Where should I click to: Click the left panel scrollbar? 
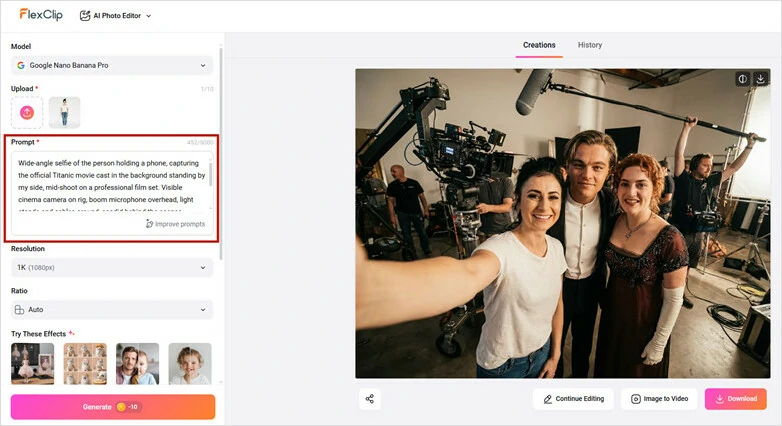(x=220, y=152)
